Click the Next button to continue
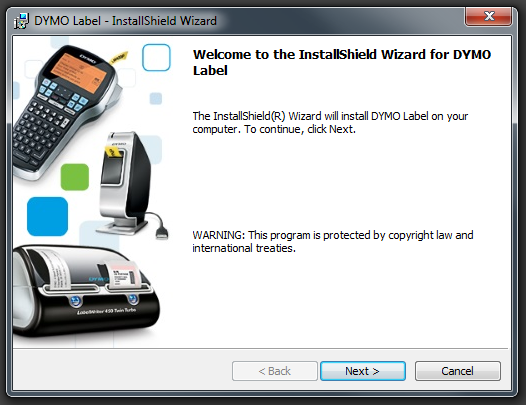This screenshot has height=405, width=526. pyautogui.click(x=363, y=371)
